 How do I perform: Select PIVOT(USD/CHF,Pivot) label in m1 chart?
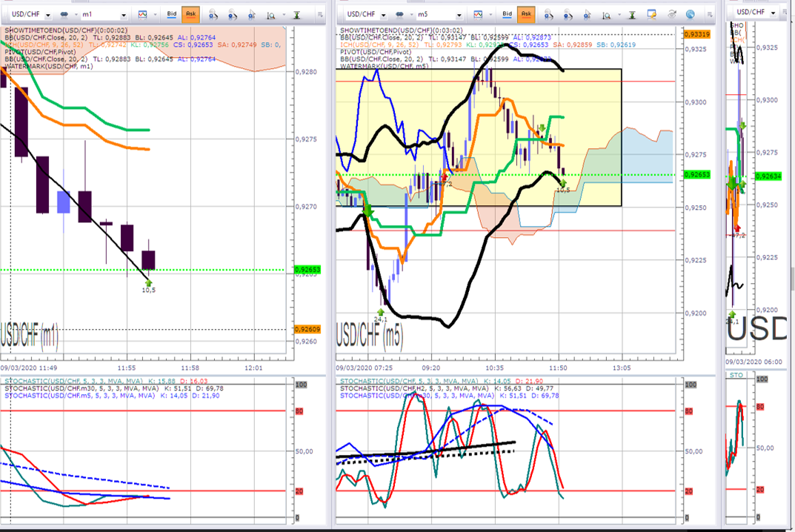coord(40,52)
